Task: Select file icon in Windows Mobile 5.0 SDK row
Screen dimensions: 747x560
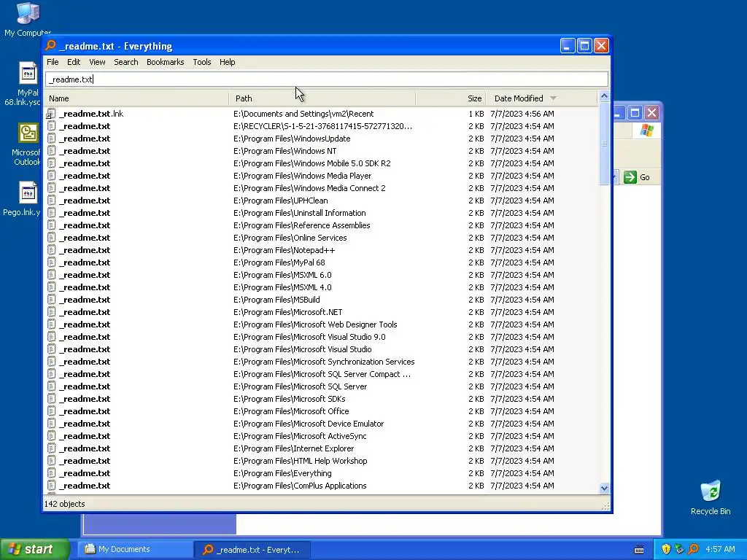Action: tap(51, 163)
